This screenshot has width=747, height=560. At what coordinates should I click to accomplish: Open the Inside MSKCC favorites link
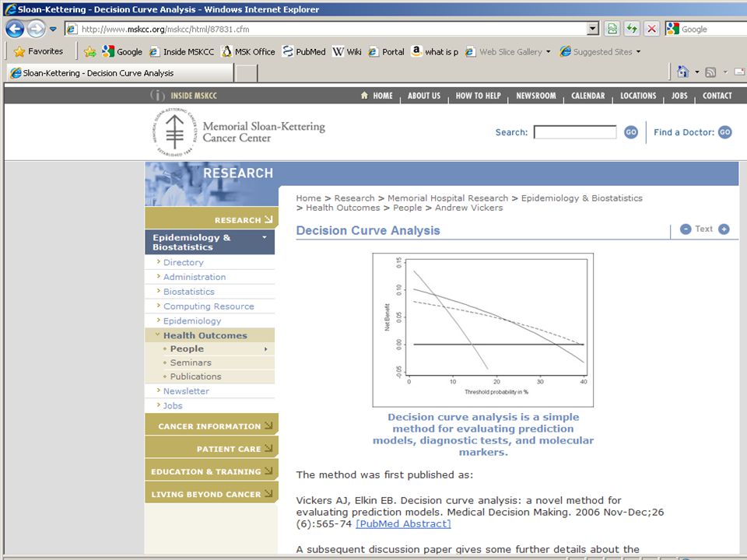point(181,52)
